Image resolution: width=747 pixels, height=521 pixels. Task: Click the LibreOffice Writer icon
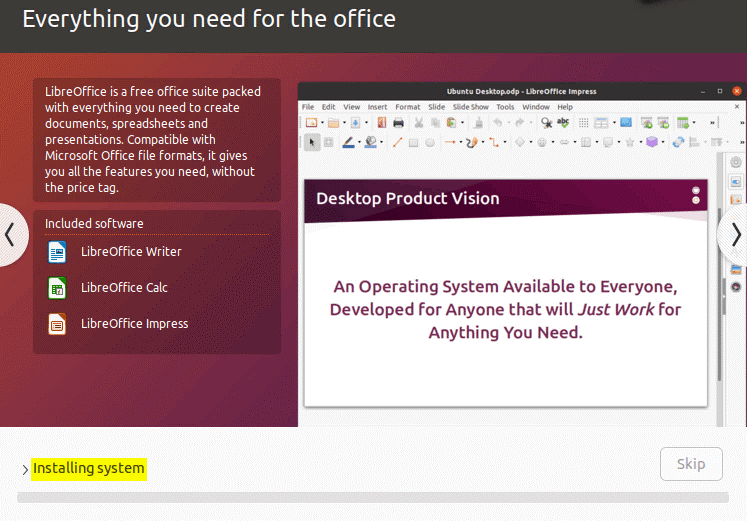[57, 252]
